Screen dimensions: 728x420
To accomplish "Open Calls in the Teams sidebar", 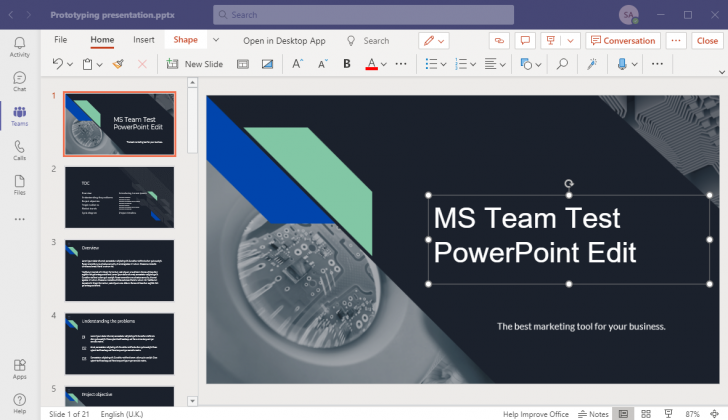I will (x=20, y=150).
